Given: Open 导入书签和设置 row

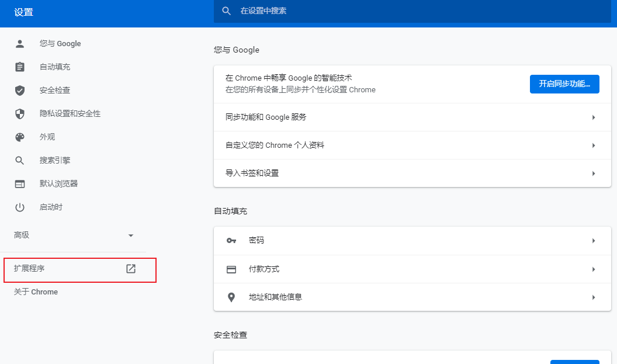Looking at the screenshot, I should 412,174.
